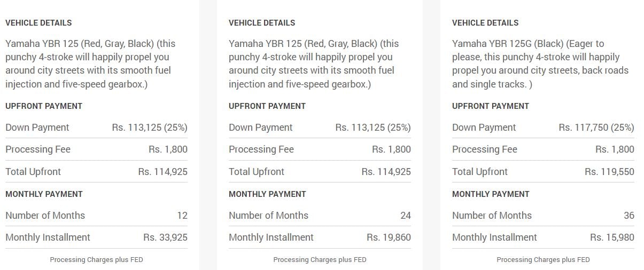The image size is (644, 270).
Task: Click the Rs. 15,980 monthly installment amount
Action: click(612, 237)
